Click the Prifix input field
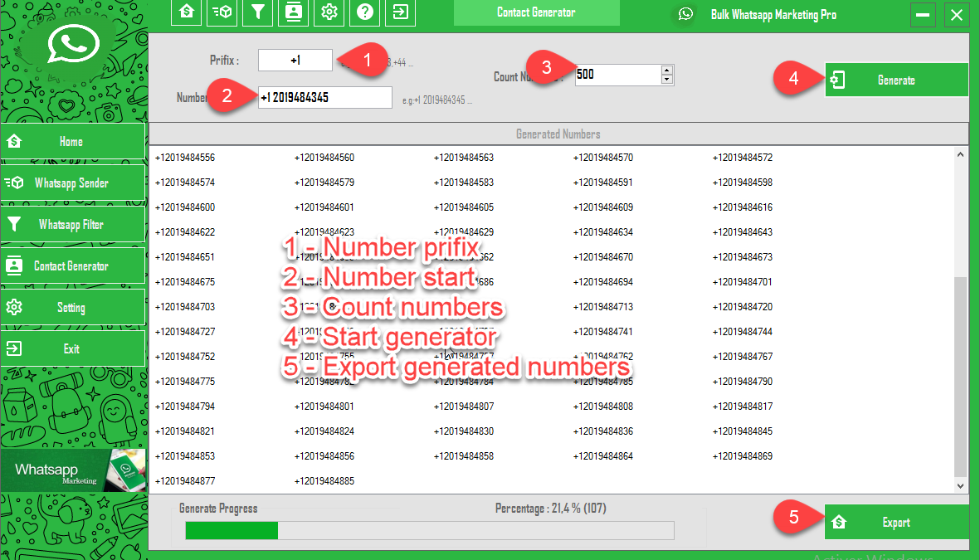980x560 pixels. click(x=295, y=61)
